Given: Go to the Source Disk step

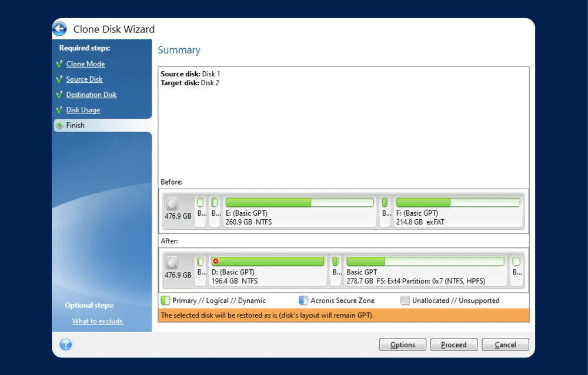Looking at the screenshot, I should click(84, 79).
